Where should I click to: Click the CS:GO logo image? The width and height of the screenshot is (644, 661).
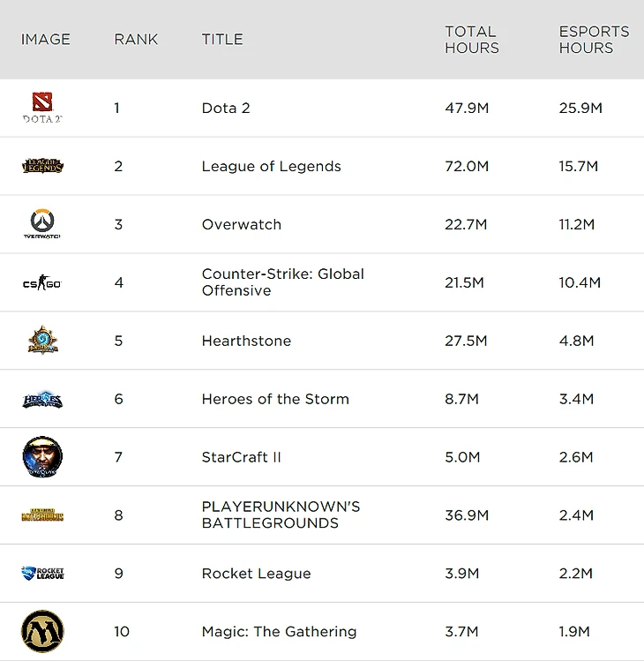pos(42,282)
